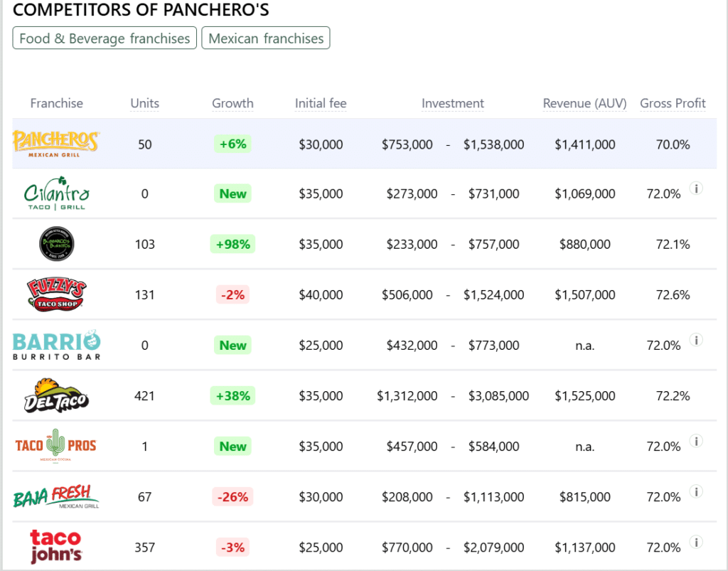The height and width of the screenshot is (571, 728).
Task: Select the 357 units value
Action: pos(144,548)
